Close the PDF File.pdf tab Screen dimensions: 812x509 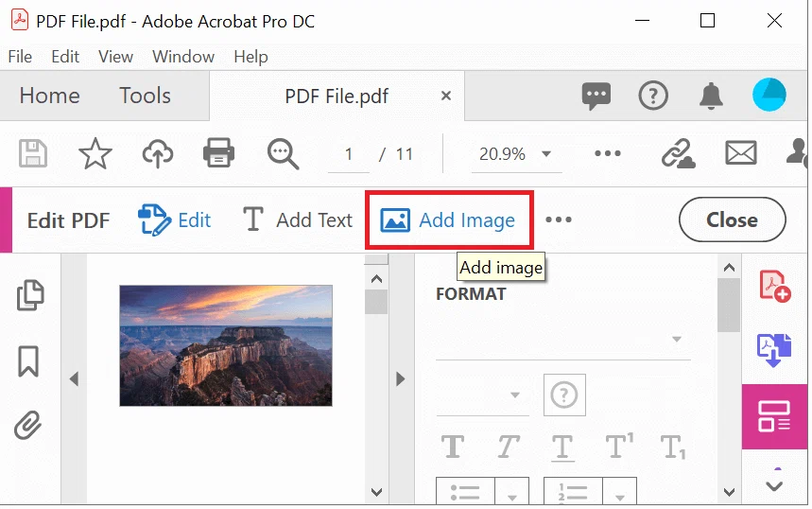[x=446, y=96]
